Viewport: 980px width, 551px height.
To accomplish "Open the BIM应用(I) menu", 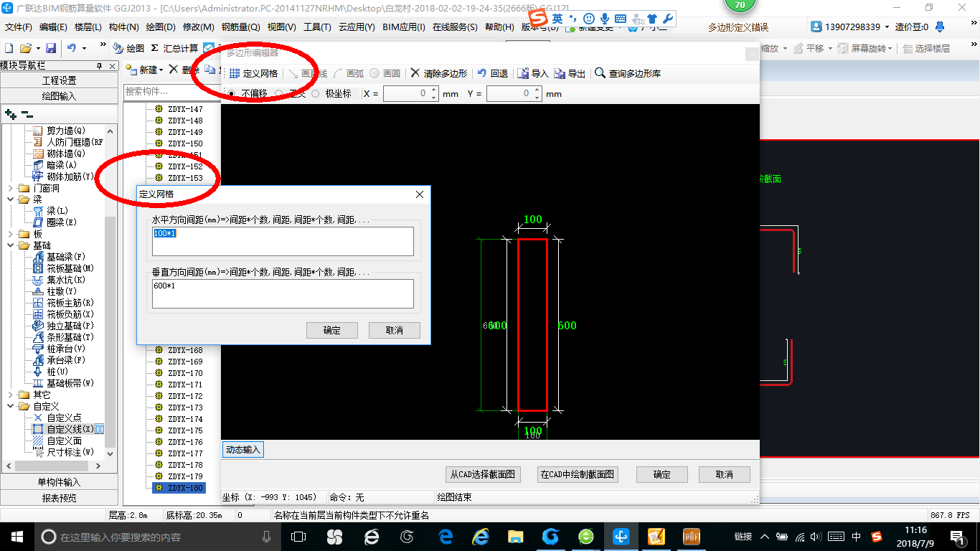I will tap(404, 27).
